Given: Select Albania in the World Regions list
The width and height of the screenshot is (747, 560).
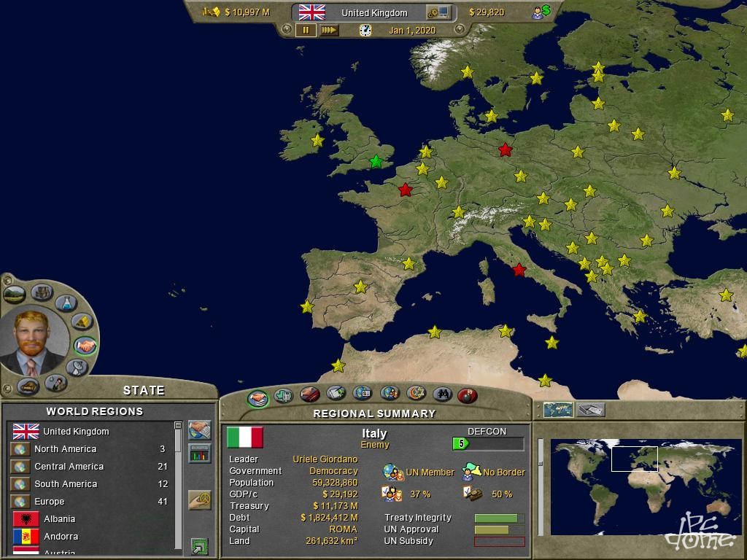Looking at the screenshot, I should [x=59, y=519].
